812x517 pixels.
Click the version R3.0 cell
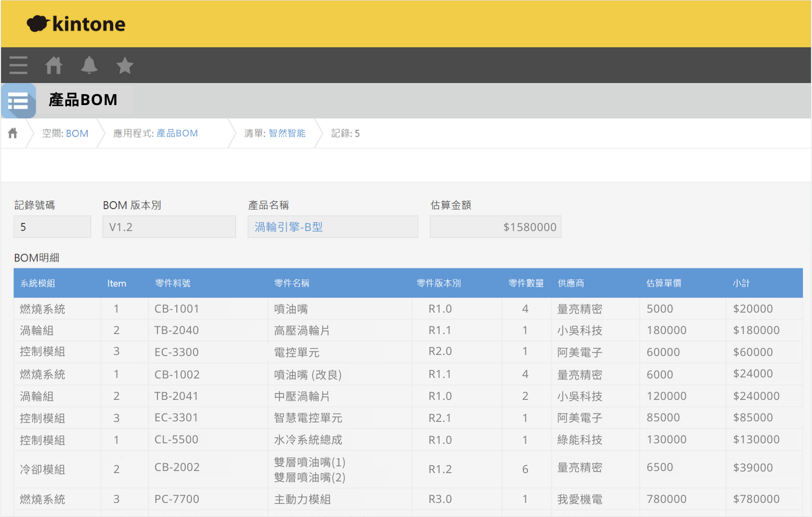tap(440, 499)
